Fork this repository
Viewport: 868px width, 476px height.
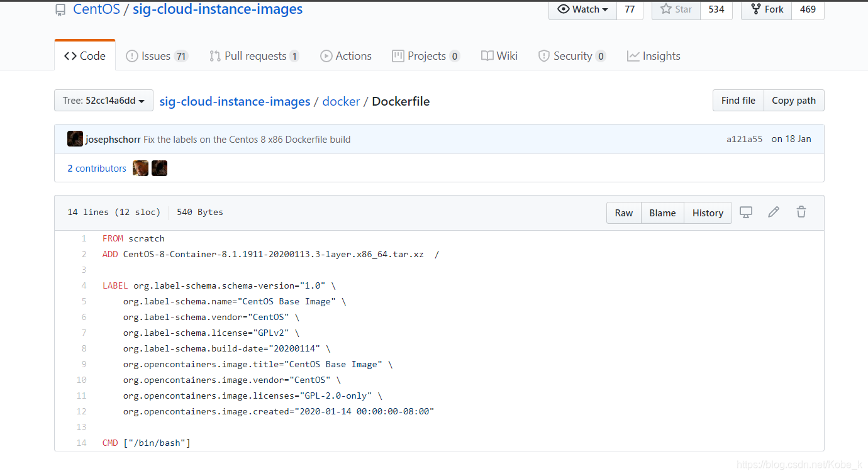tap(766, 9)
